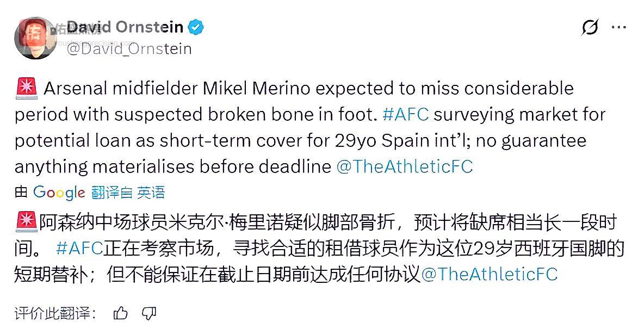This screenshot has height=334, width=644.
Task: Open @TheAthleticFC mention in the English tweet
Action: pos(405,166)
